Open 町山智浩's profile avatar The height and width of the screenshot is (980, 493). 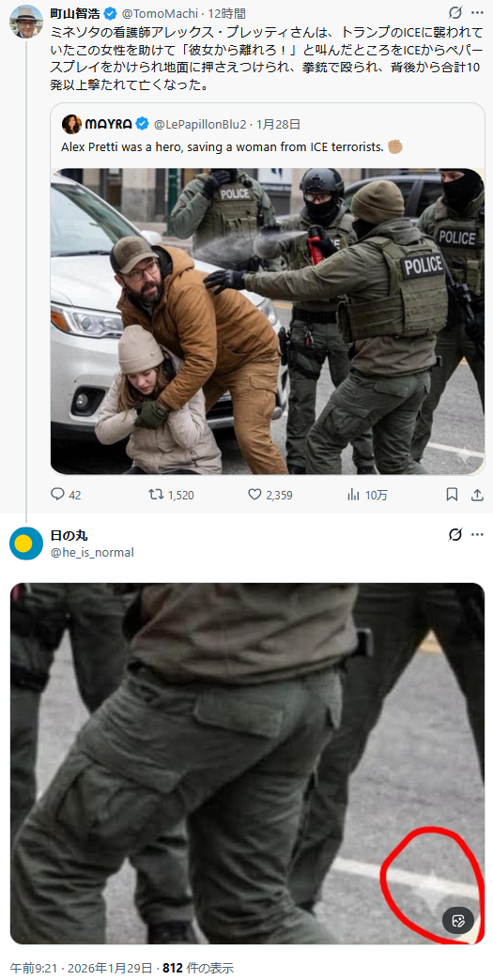point(26,22)
